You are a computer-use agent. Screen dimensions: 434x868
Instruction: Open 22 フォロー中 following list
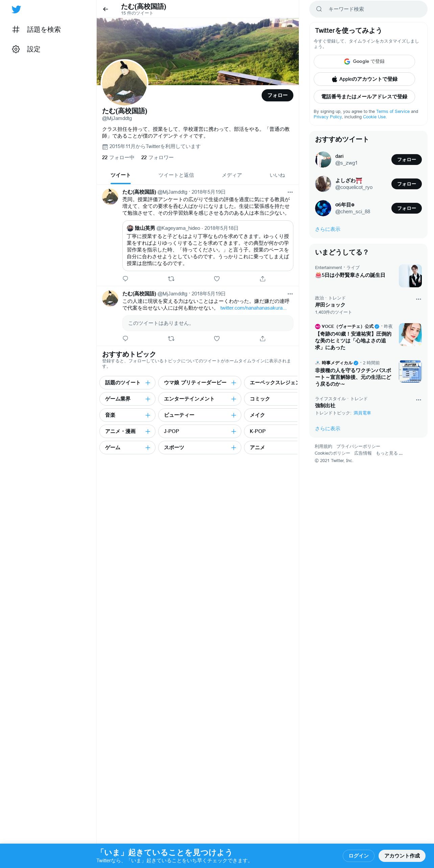pos(118,158)
